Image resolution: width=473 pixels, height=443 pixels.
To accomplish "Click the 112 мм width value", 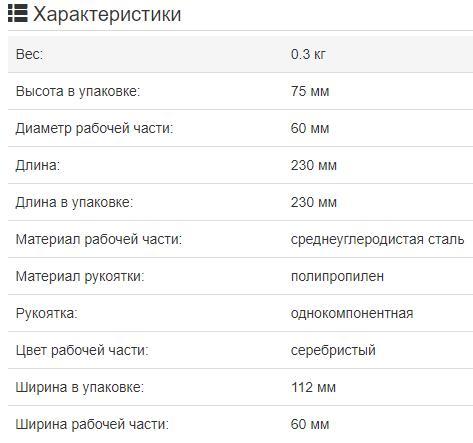I will 313,387.
